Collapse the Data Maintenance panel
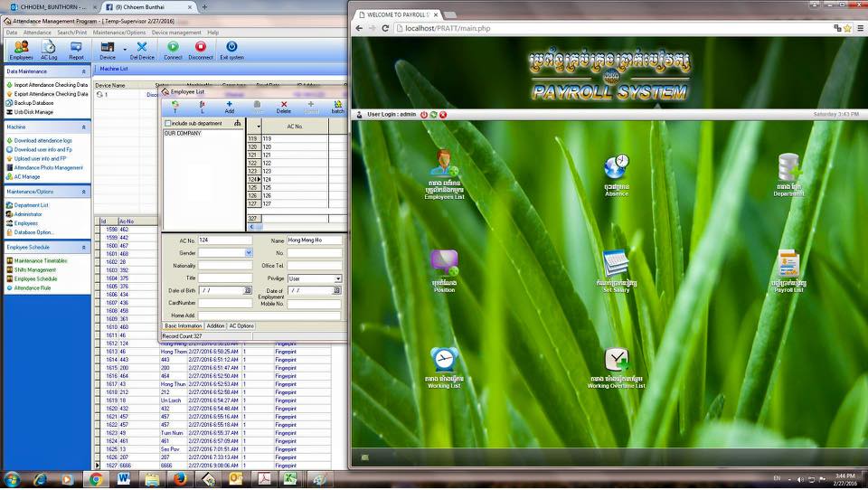The width and height of the screenshot is (868, 490). coord(84,71)
